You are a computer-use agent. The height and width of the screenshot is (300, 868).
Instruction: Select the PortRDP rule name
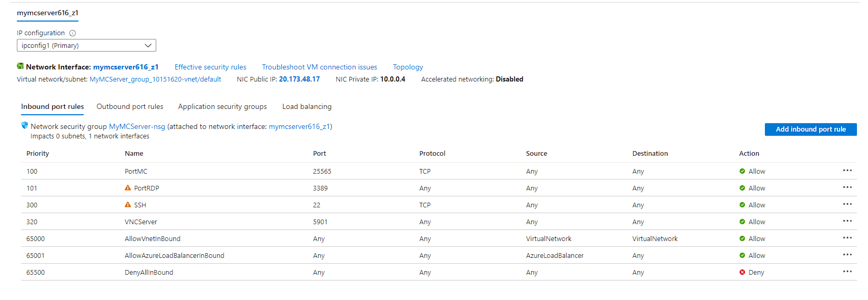point(146,188)
